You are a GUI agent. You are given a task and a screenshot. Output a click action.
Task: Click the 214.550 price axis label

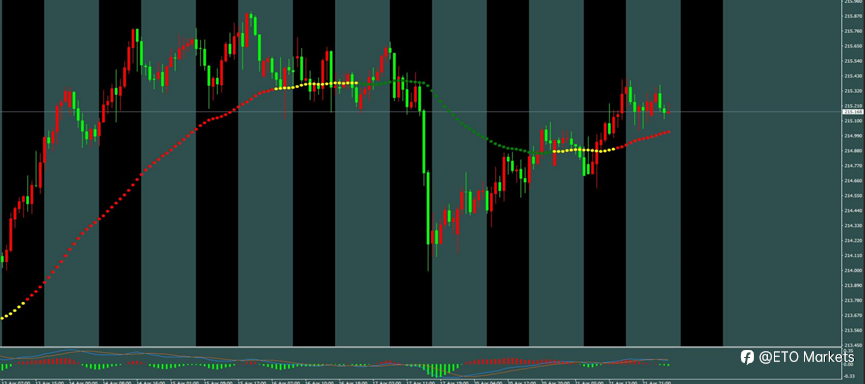coord(853,196)
